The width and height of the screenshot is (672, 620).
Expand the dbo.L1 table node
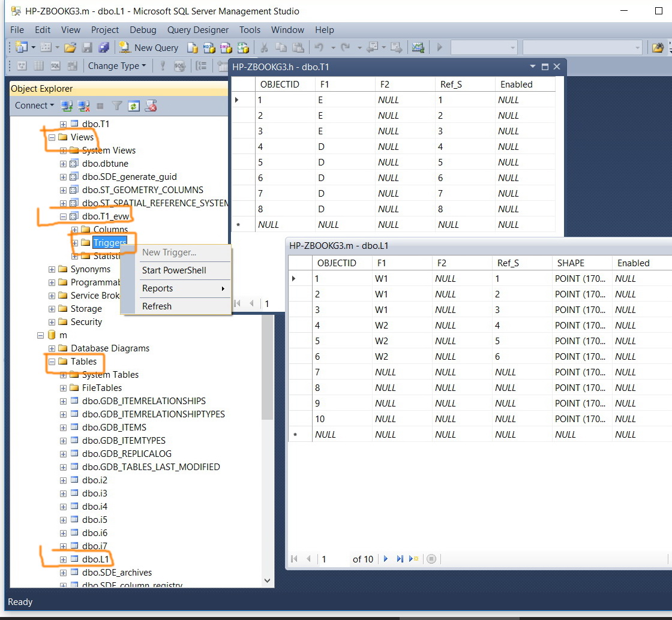pos(63,559)
